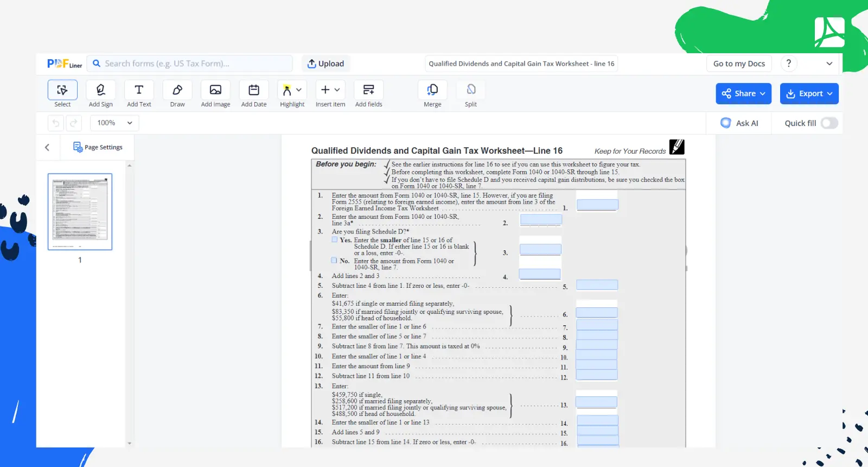Toggle the Quick fill switch
The image size is (868, 467).
click(829, 123)
